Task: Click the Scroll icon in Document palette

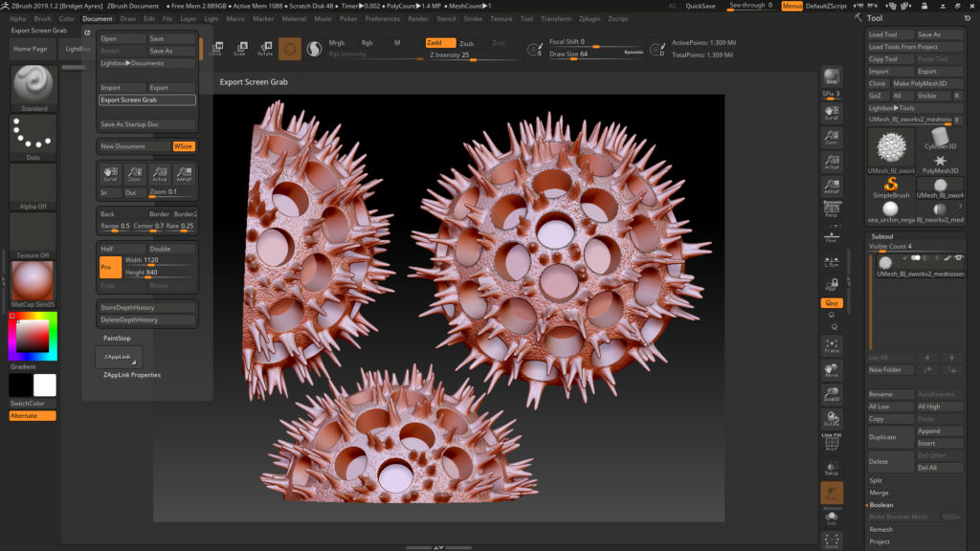Action: pyautogui.click(x=111, y=174)
